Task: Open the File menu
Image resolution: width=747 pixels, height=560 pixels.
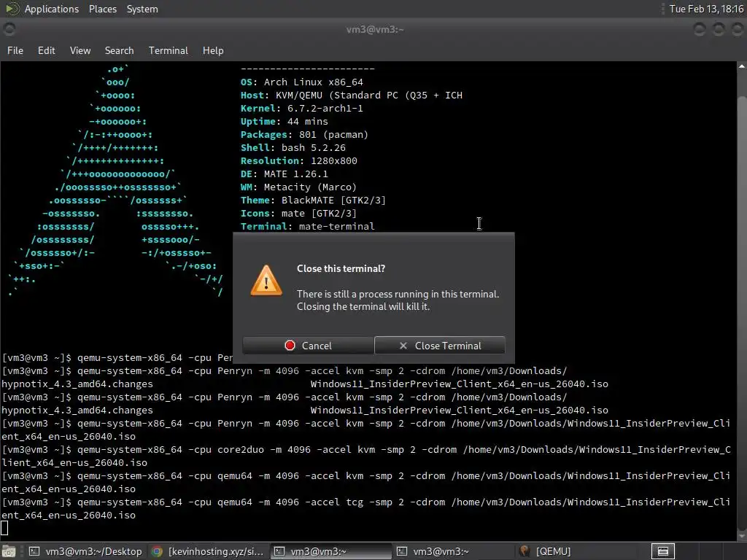Action: [15, 50]
